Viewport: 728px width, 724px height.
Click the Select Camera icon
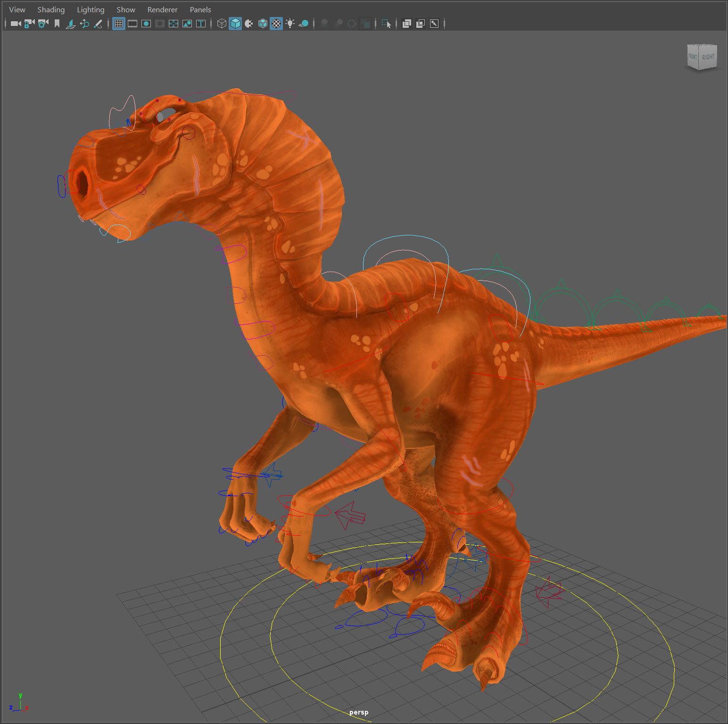click(x=16, y=24)
